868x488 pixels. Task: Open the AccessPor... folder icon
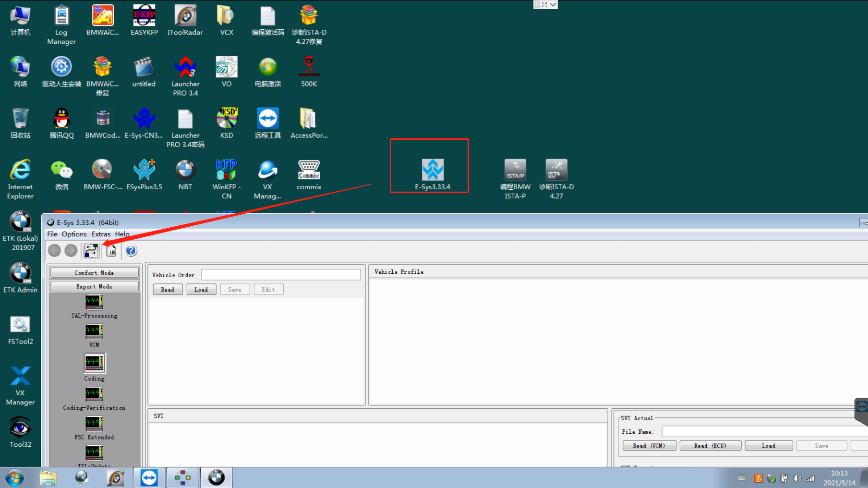tap(309, 123)
